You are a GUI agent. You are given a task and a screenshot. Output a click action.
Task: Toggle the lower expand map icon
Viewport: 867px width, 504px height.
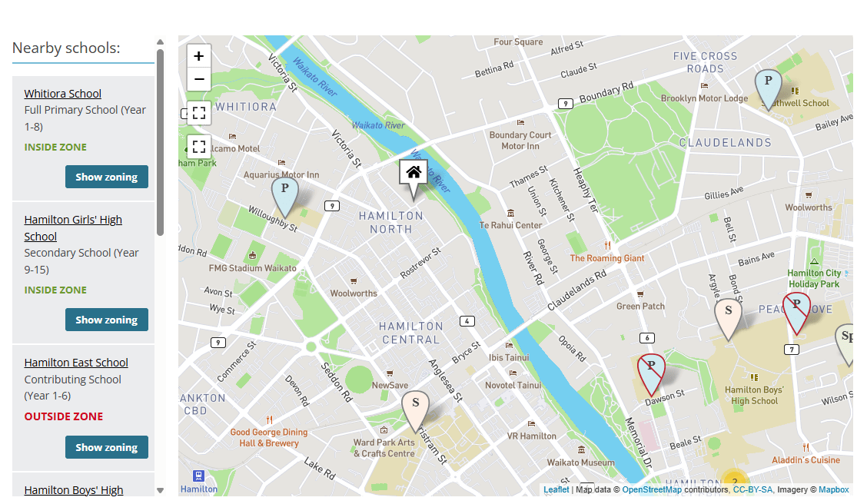pyautogui.click(x=199, y=147)
